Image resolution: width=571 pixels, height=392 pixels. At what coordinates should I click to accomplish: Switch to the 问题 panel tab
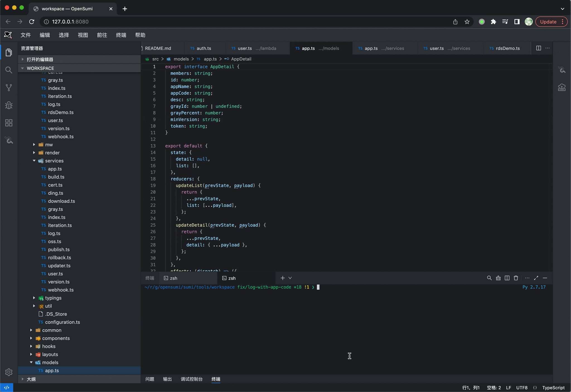pos(150,379)
